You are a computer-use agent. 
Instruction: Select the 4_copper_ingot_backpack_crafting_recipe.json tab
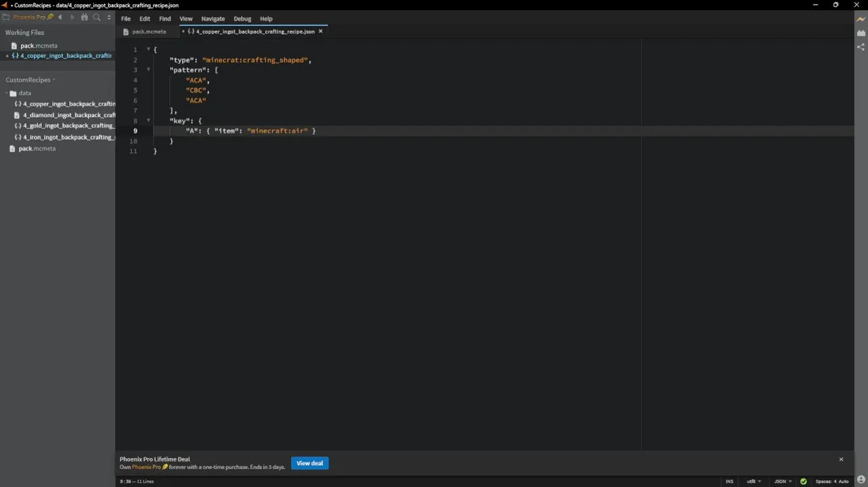[255, 32]
